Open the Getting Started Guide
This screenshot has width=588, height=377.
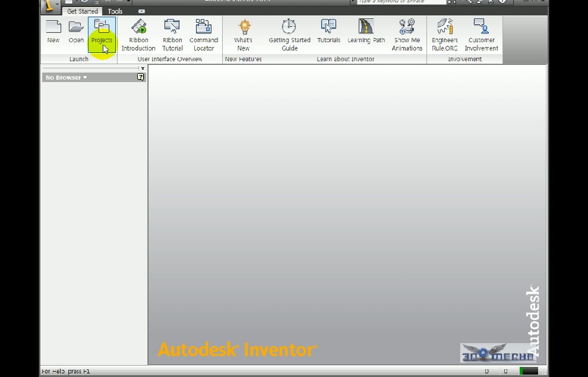(x=289, y=35)
